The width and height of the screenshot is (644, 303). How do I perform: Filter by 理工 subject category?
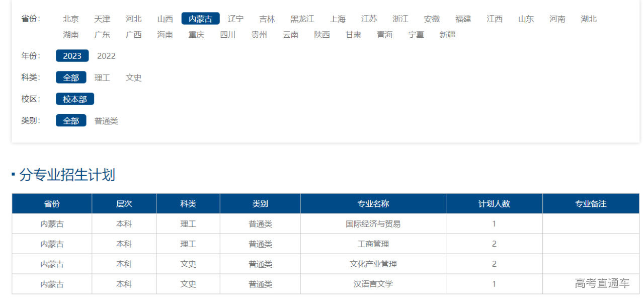click(102, 78)
